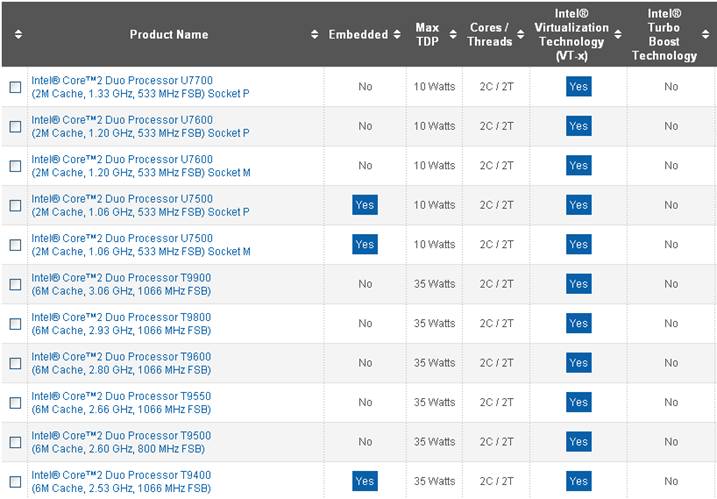Click Intel Turbo Boost Technology header text

(664, 34)
